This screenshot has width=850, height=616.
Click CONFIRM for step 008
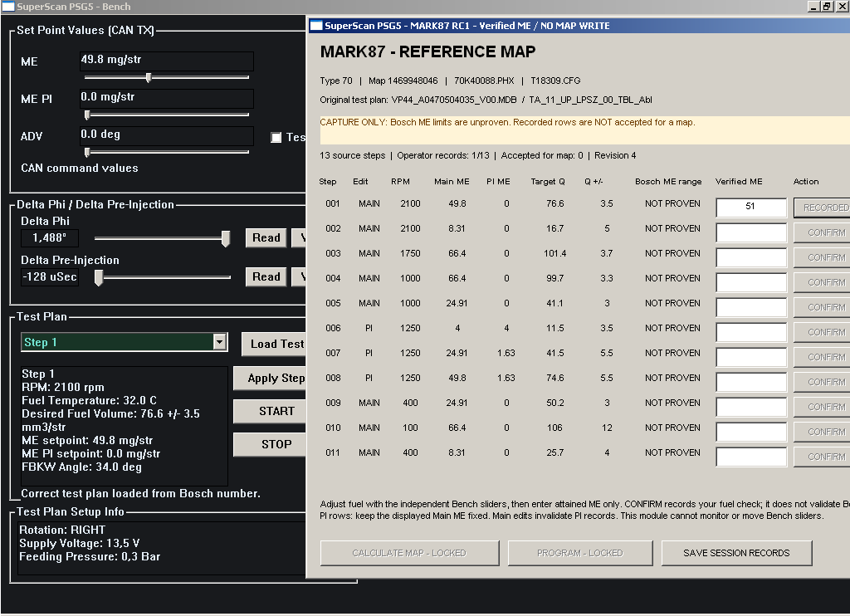[x=823, y=382]
